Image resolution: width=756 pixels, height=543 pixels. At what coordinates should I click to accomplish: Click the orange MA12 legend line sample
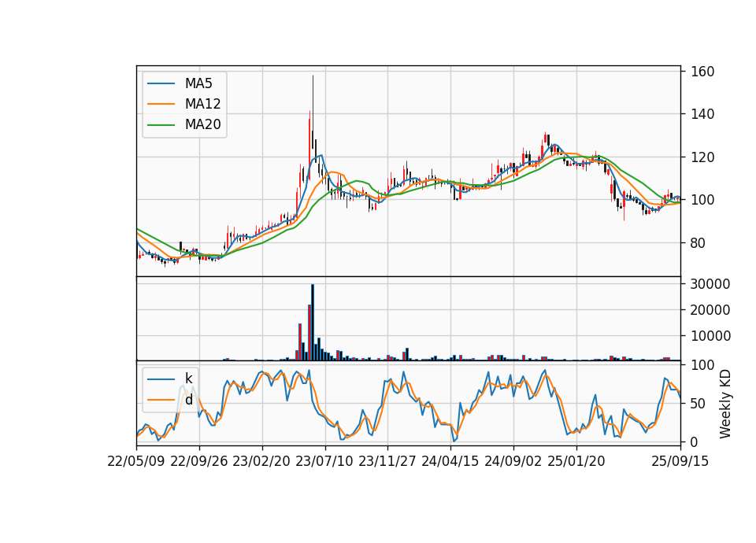161,104
